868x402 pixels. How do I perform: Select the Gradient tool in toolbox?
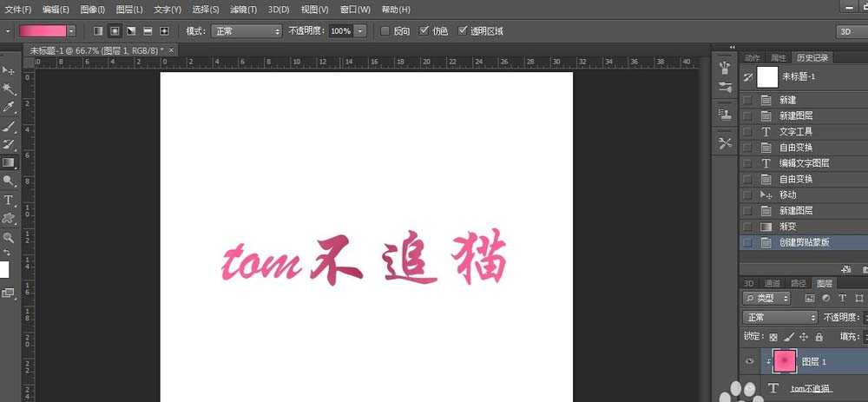(9, 162)
